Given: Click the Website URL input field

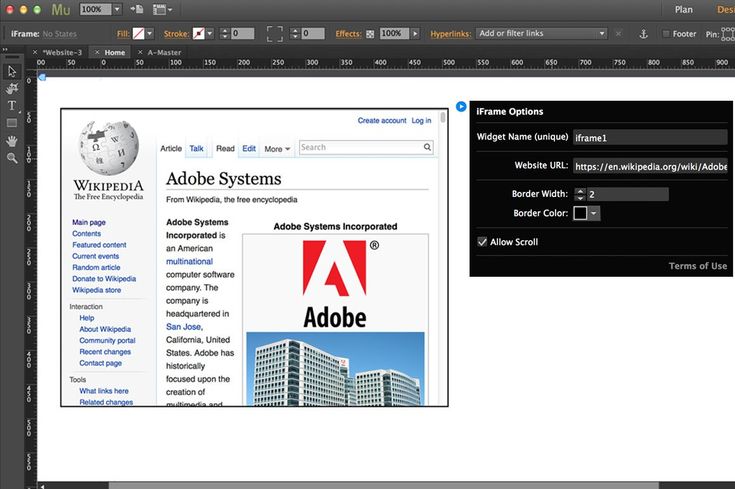Looking at the screenshot, I should (649, 166).
